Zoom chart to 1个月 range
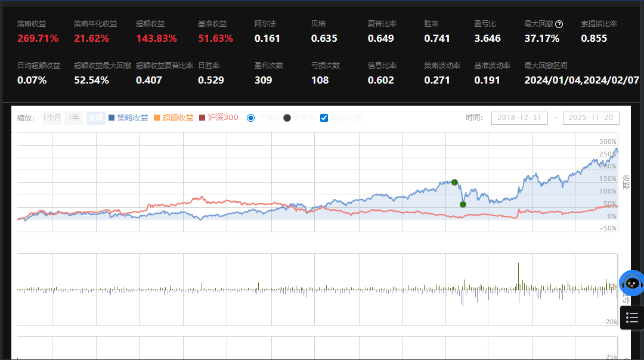The height and width of the screenshot is (360, 644). 52,118
